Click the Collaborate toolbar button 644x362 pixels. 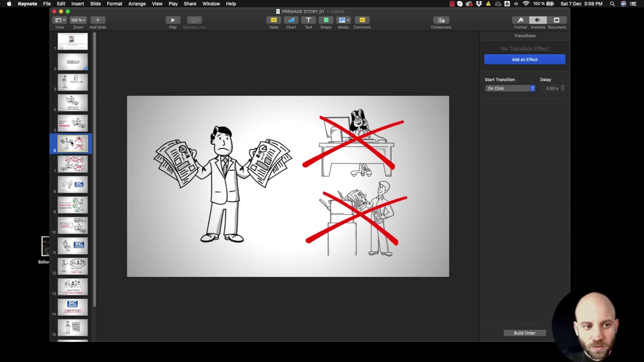(x=441, y=20)
